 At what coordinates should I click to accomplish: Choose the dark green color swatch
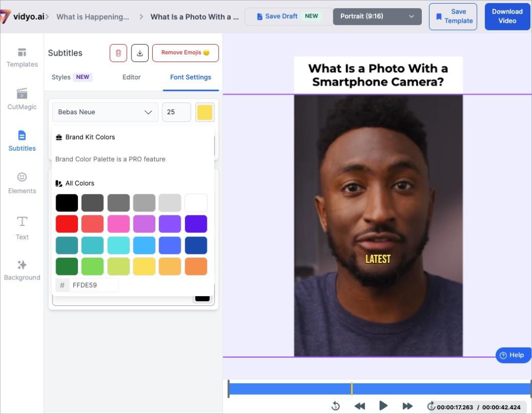tap(66, 266)
